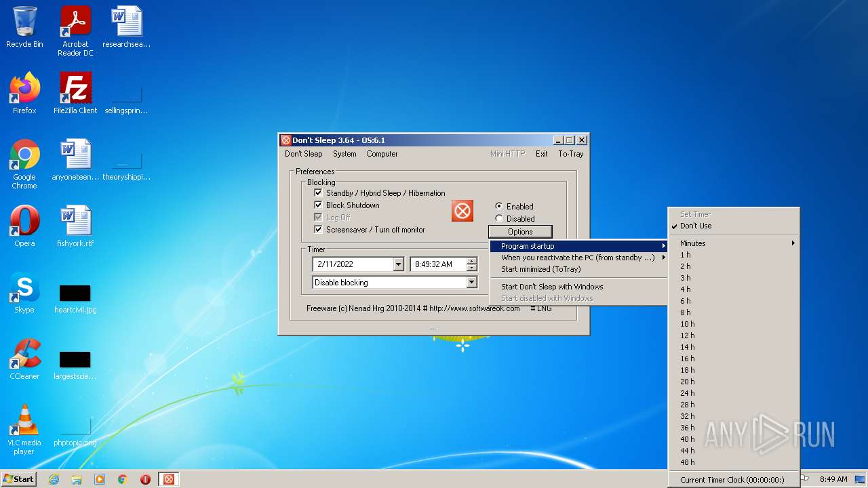Select the Opera desktop shortcut
The image size is (868, 488).
24,226
